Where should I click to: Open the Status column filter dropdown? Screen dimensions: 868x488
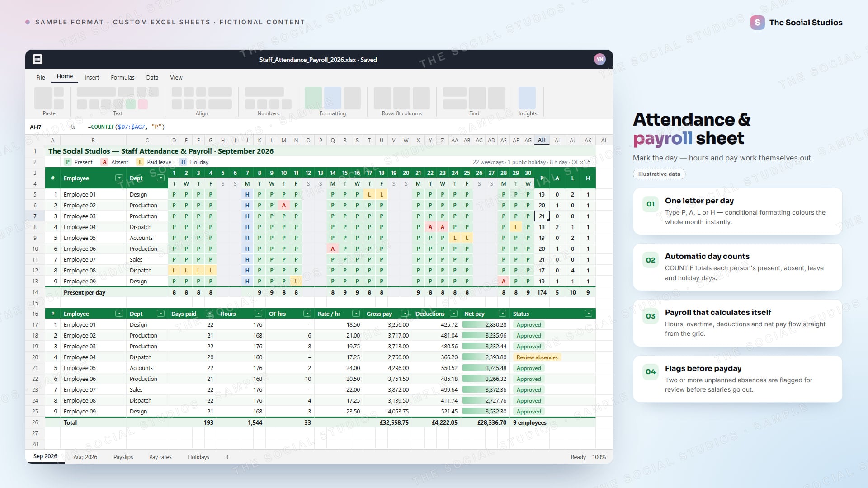click(x=588, y=314)
